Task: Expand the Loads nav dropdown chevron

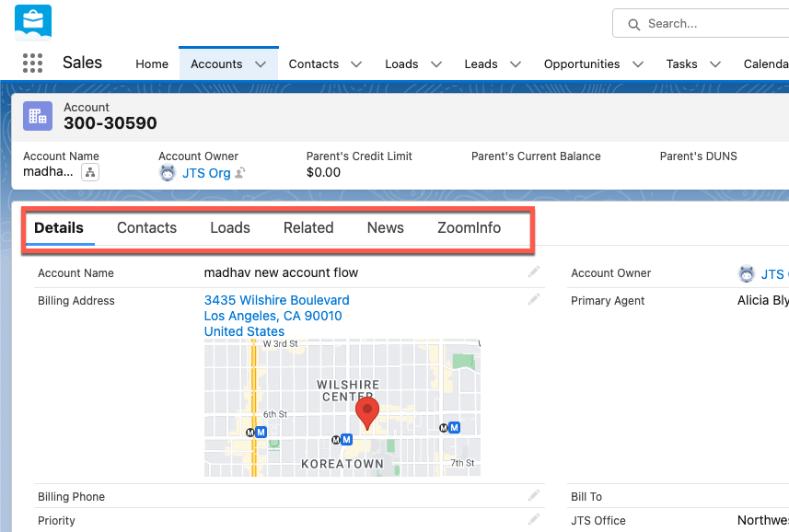Action: coord(436,64)
